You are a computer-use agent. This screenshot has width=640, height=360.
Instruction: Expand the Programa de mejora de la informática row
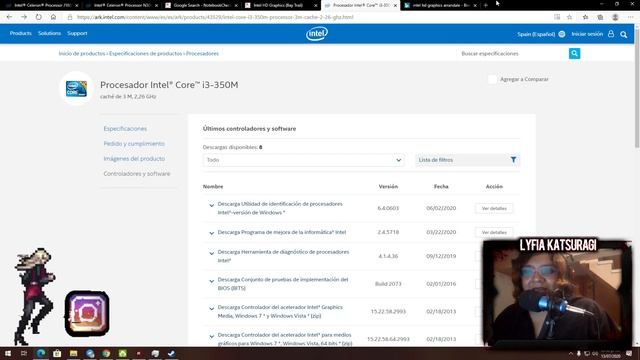pyautogui.click(x=211, y=233)
